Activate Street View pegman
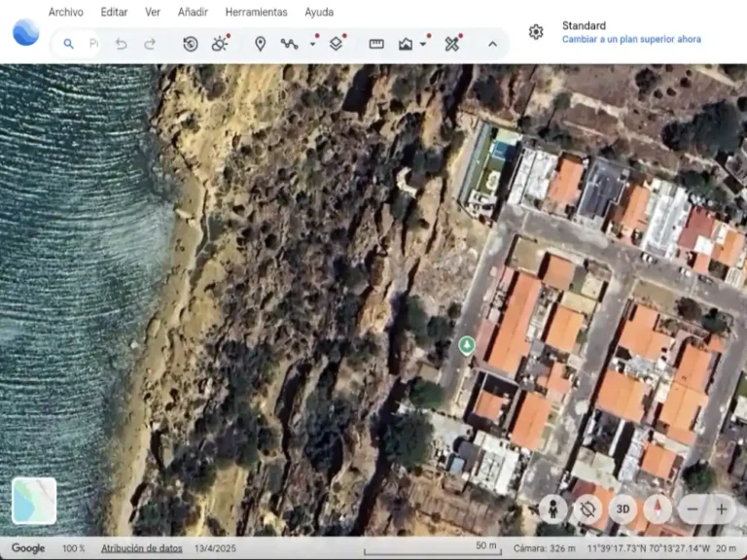The height and width of the screenshot is (560, 747). point(553,509)
